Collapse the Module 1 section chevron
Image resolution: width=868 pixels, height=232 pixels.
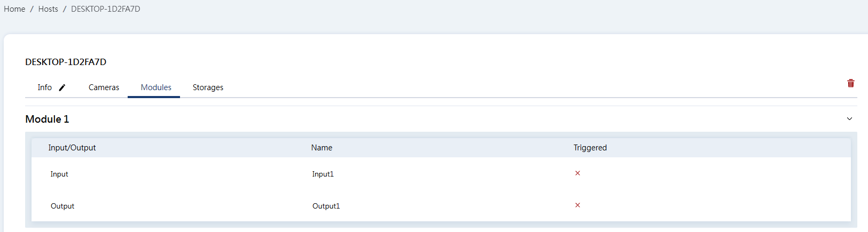(849, 119)
